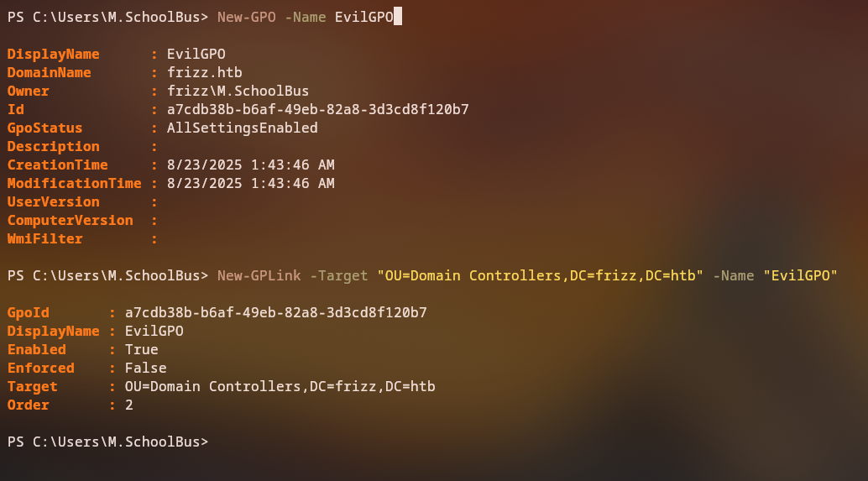Click the ModificationTime timestamp value
This screenshot has height=481, width=868.
tap(250, 184)
